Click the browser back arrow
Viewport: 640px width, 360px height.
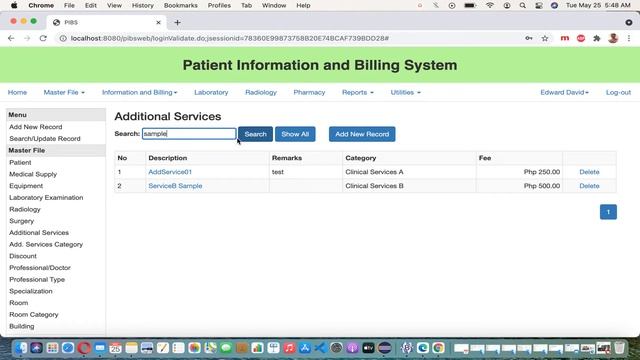point(11,38)
